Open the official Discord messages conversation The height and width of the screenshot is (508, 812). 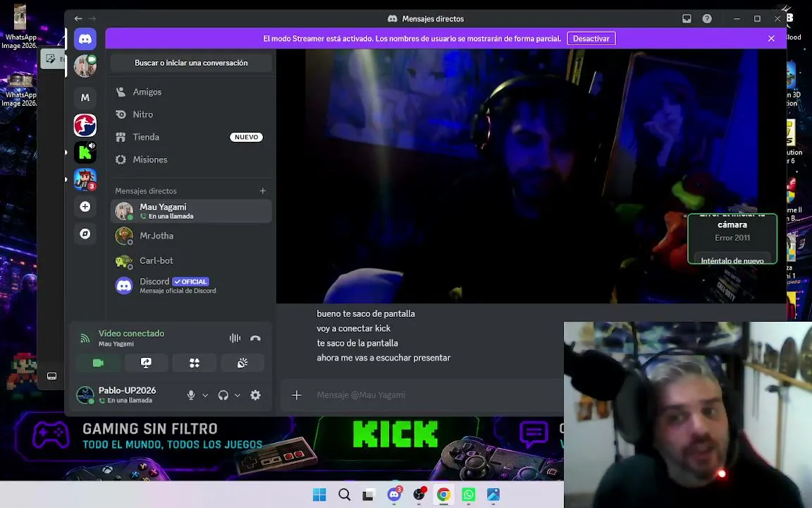pos(191,285)
